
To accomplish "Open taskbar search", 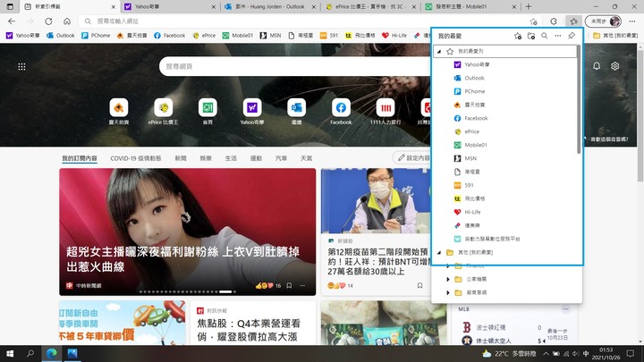I will coord(30,353).
